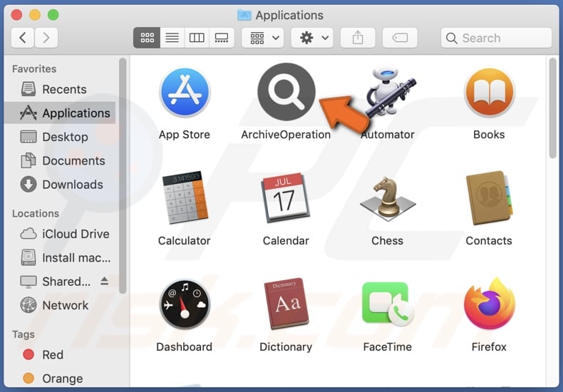
Task: Click the Contacts name label
Action: click(x=489, y=240)
